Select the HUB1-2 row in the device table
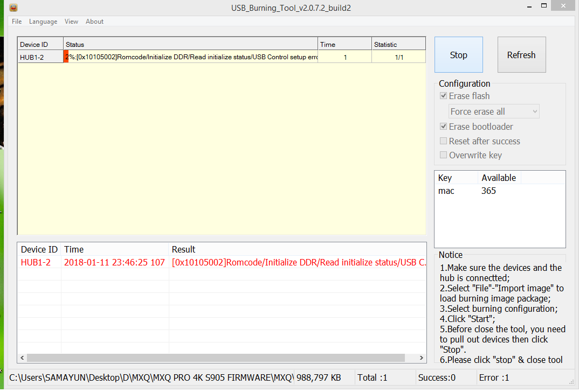 tap(40, 57)
